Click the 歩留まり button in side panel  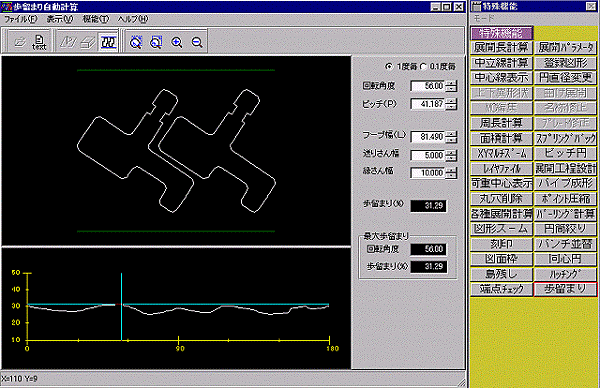click(x=565, y=289)
